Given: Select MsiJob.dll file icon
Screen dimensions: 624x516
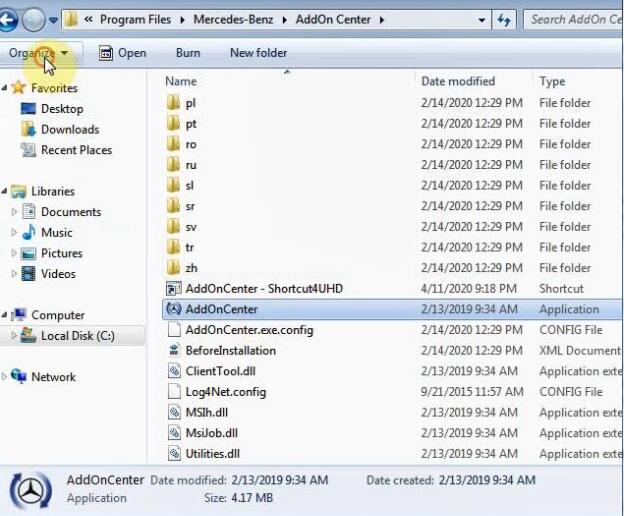Looking at the screenshot, I should pos(174,433).
